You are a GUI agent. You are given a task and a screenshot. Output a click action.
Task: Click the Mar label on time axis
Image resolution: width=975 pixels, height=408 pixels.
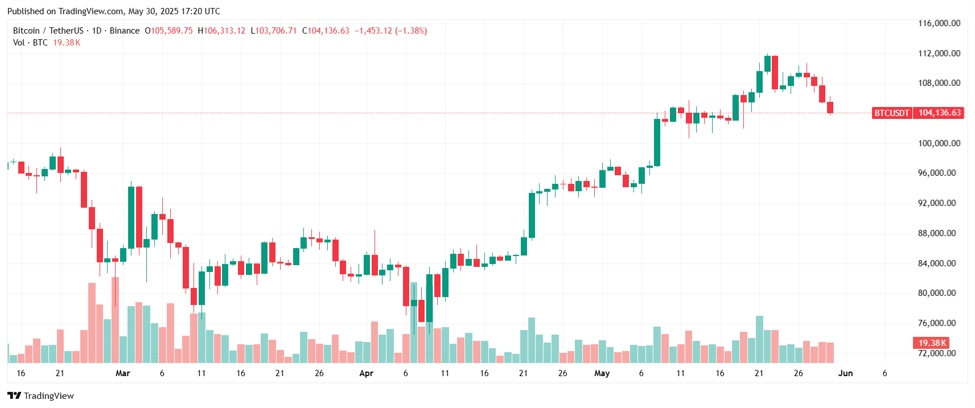pyautogui.click(x=123, y=373)
